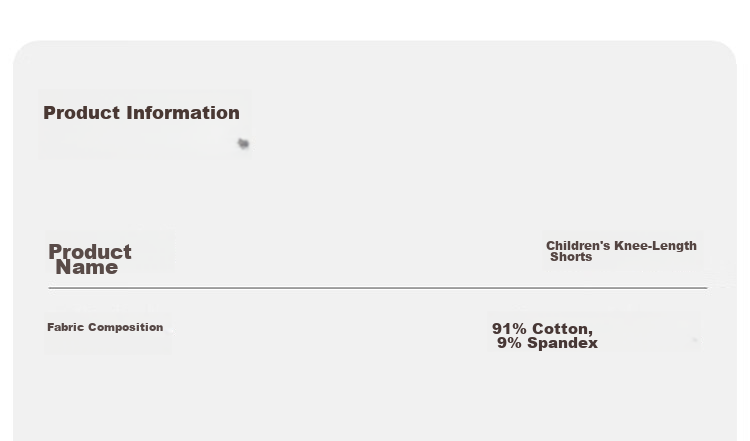Image resolution: width=750 pixels, height=441 pixels.
Task: Click "Knee-Length" in the product name value
Action: point(655,246)
